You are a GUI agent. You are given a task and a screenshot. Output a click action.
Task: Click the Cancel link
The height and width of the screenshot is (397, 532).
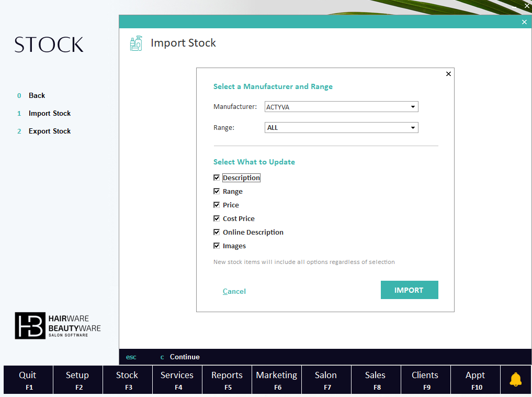click(234, 292)
